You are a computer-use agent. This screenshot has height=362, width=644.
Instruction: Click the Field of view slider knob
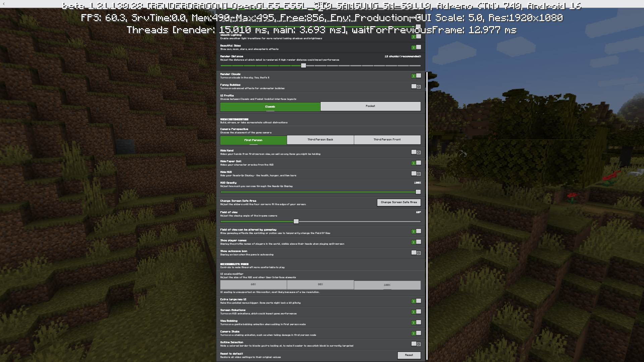(296, 222)
